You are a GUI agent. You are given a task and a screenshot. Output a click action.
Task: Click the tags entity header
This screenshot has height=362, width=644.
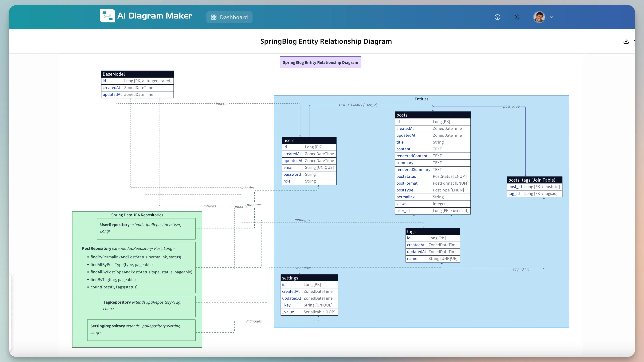433,231
